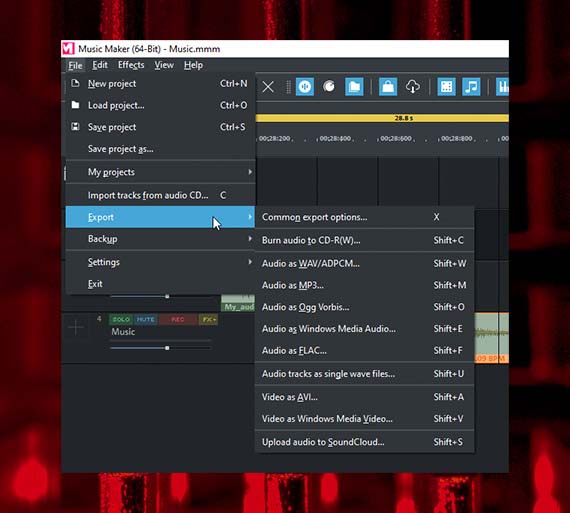Toggle the loops waveform toolbar icon
This screenshot has width=570, height=513.
tap(305, 87)
